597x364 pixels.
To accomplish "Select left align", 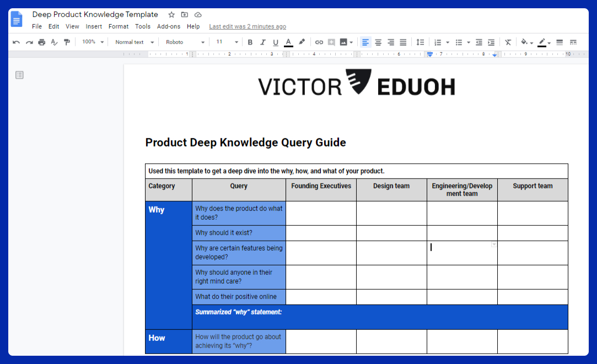I will coord(365,42).
